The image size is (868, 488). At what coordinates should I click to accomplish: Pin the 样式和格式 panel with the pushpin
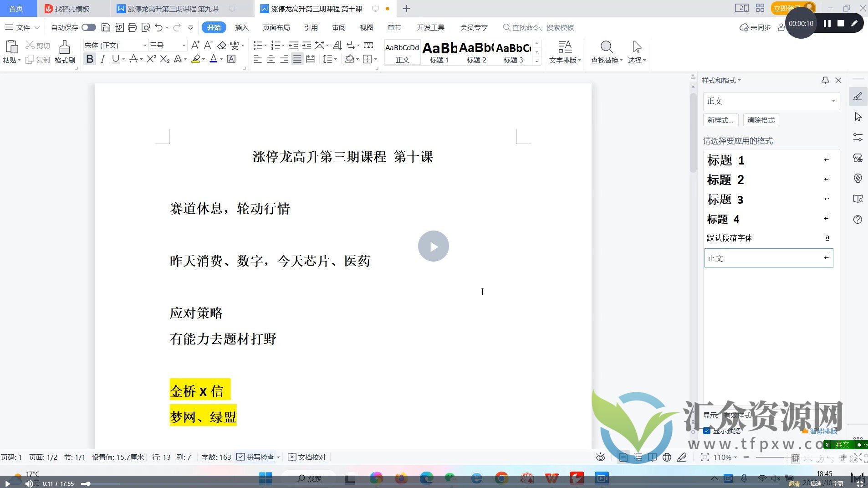[x=825, y=80]
